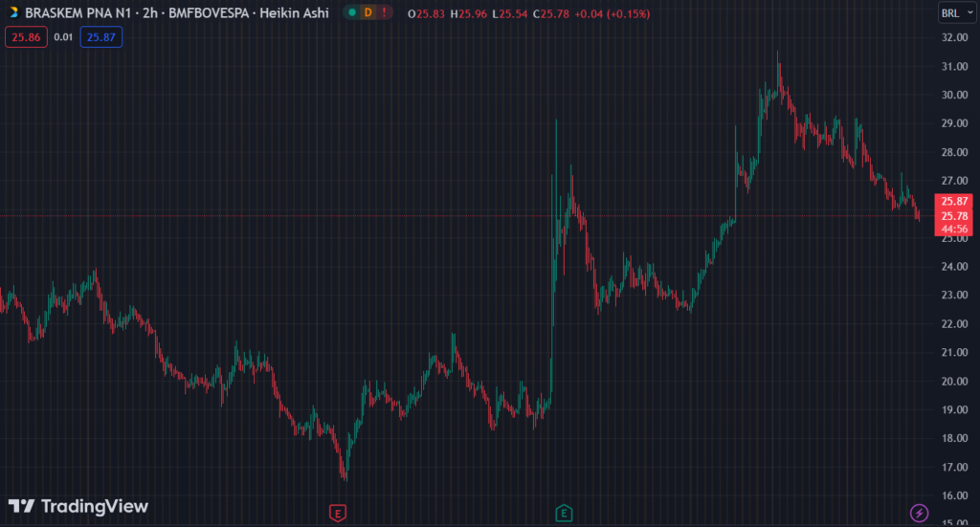
Task: Click the red 25.86 sell price button
Action: pos(26,37)
